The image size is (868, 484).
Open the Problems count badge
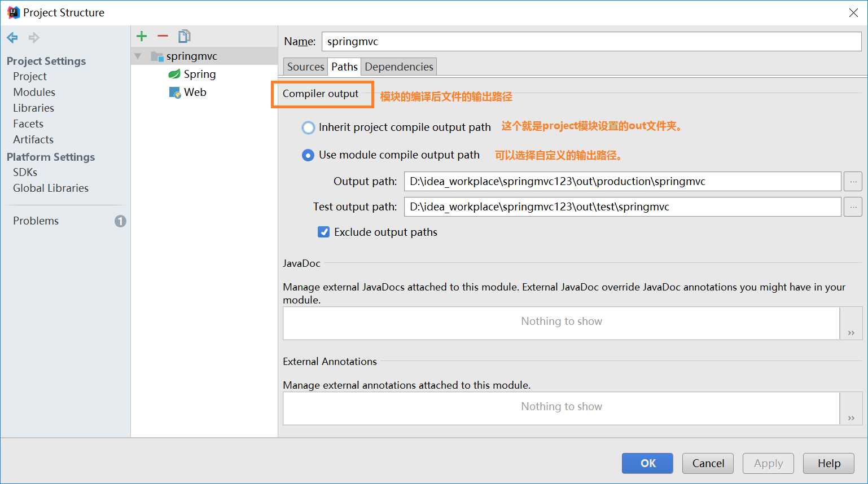point(120,221)
